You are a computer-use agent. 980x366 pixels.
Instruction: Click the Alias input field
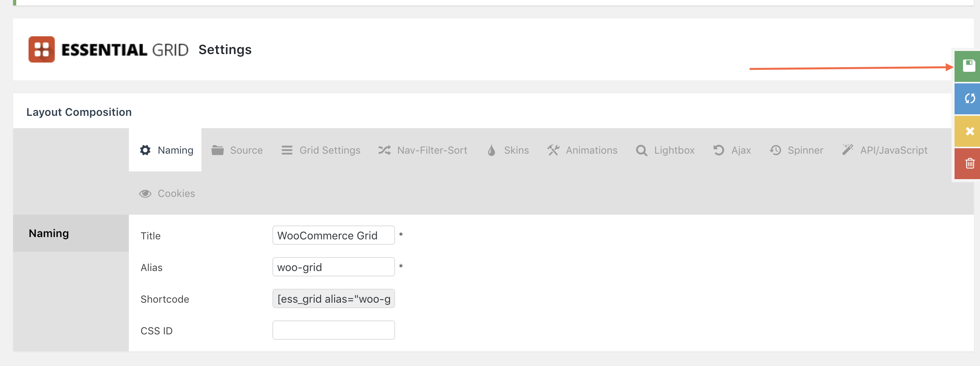(x=333, y=267)
